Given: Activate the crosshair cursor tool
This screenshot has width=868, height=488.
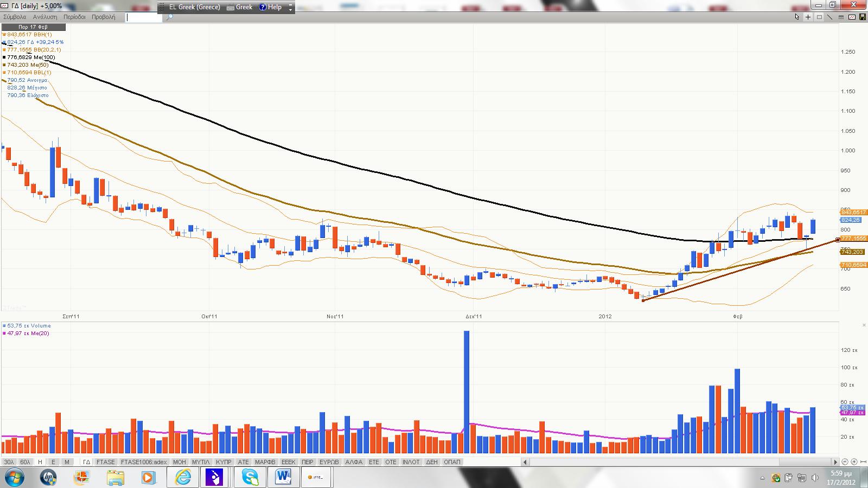Looking at the screenshot, I should [808, 17].
